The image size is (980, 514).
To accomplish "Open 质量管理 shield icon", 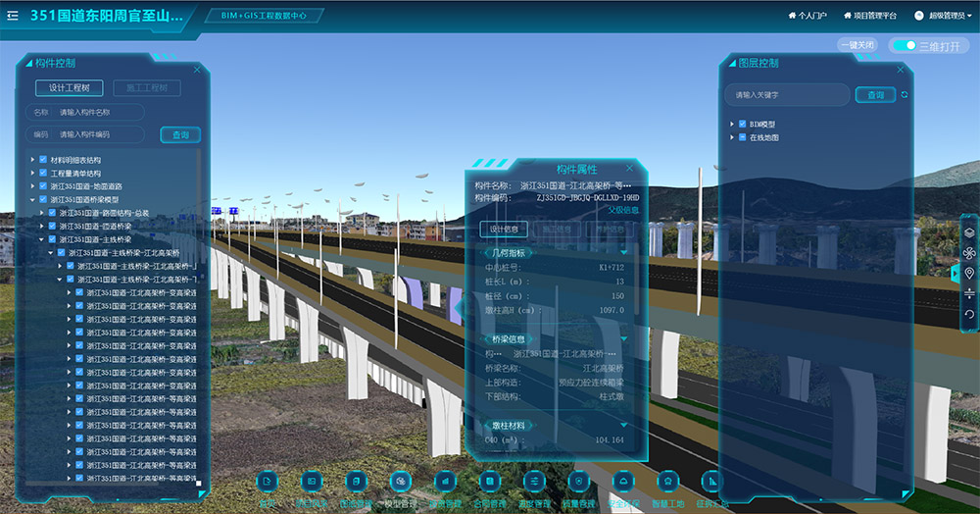I will click(x=579, y=482).
